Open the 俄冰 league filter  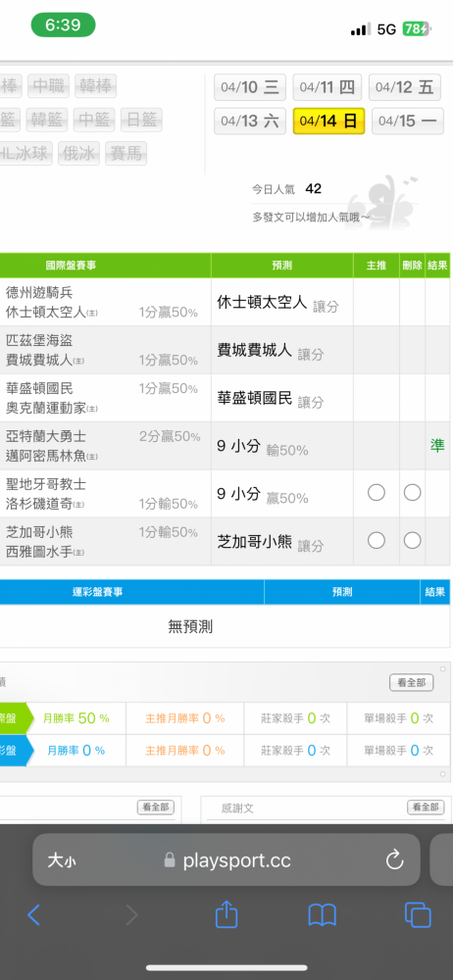point(78,153)
